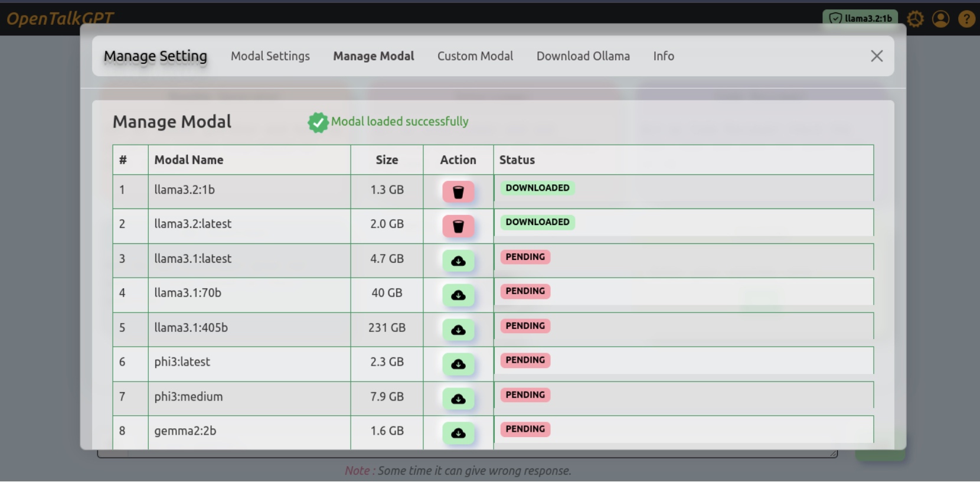The height and width of the screenshot is (482, 980).
Task: Open user profile icon in header
Action: pyautogui.click(x=940, y=19)
